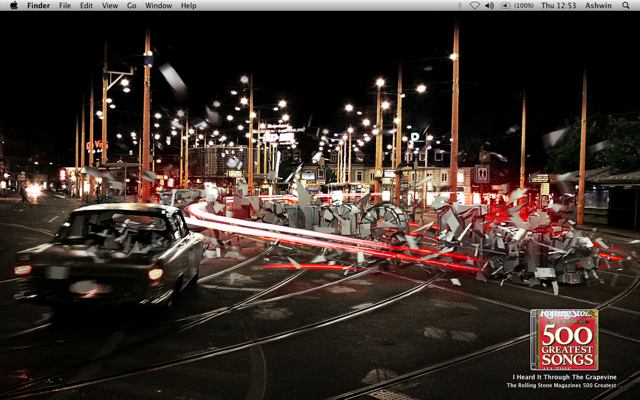
Task: Open the Edit menu
Action: (x=86, y=6)
